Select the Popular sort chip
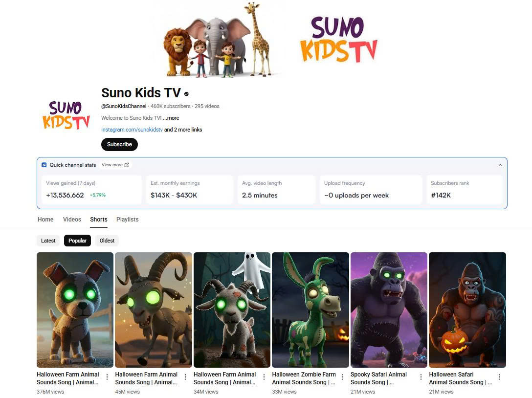This screenshot has width=532, height=398. [77, 241]
